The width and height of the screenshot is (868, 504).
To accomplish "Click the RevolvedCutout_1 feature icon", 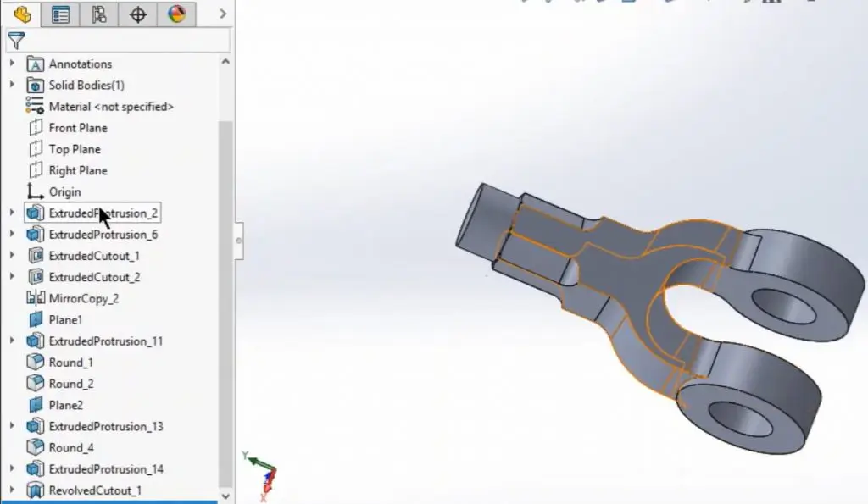I will click(35, 490).
